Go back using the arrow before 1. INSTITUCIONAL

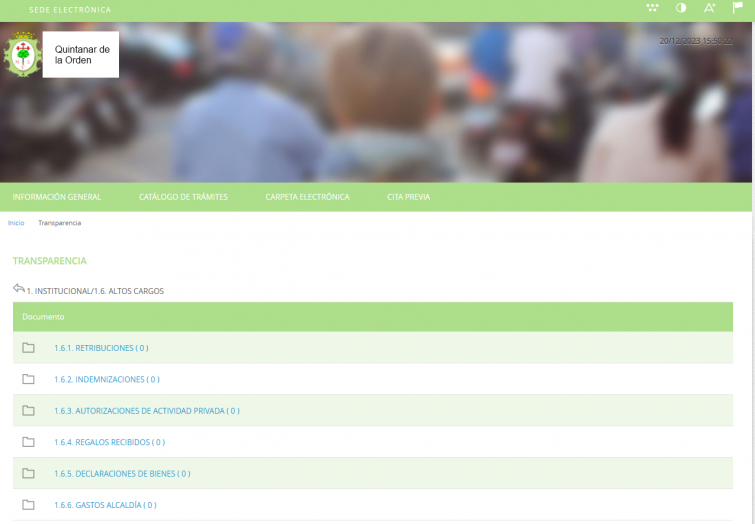[18, 289]
